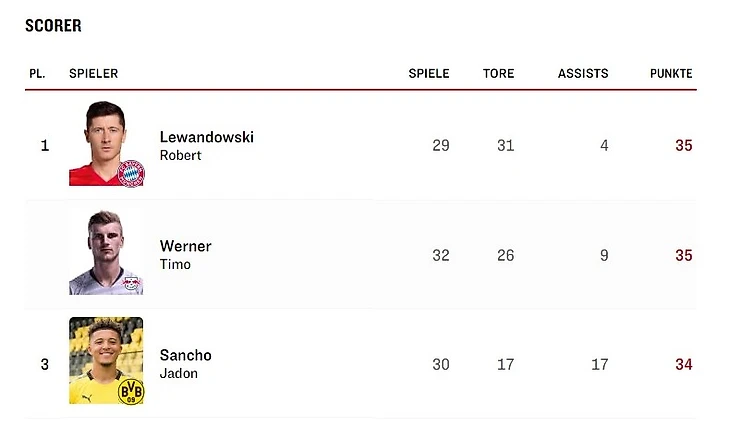Open Sancho player name link
730x427 pixels.
(x=185, y=355)
